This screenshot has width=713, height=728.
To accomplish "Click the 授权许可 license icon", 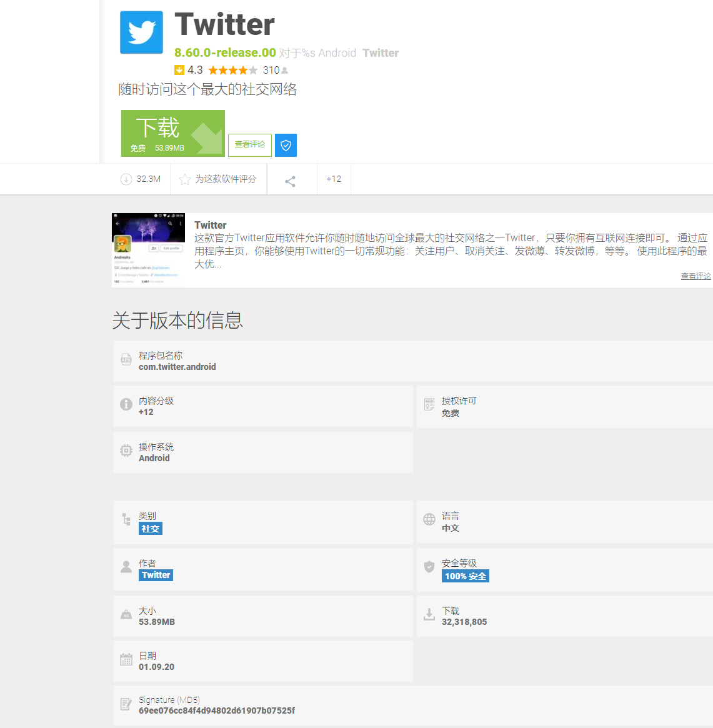I will click(x=429, y=404).
